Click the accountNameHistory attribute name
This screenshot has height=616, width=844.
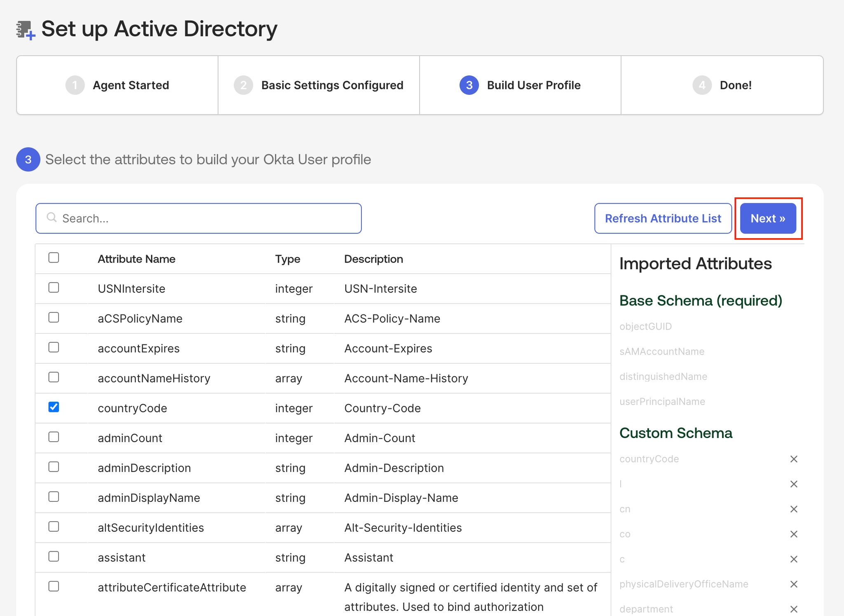154,379
